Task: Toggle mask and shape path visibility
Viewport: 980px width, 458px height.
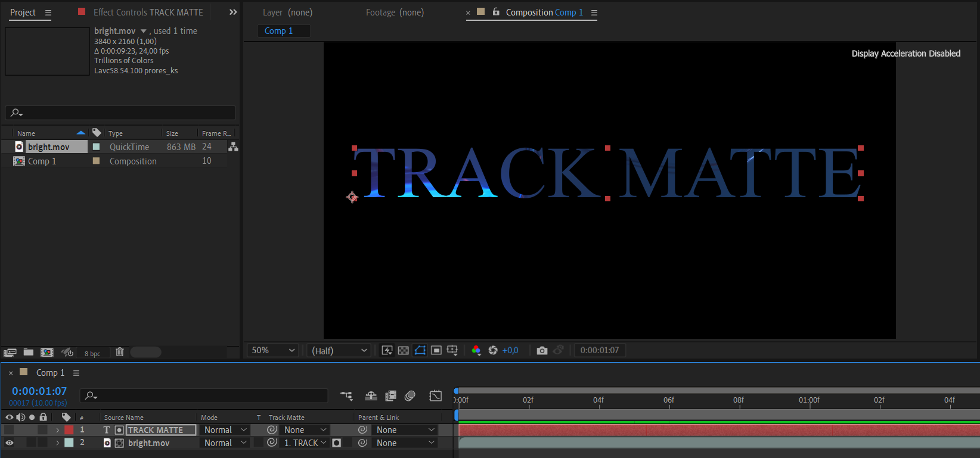Action: coord(420,351)
